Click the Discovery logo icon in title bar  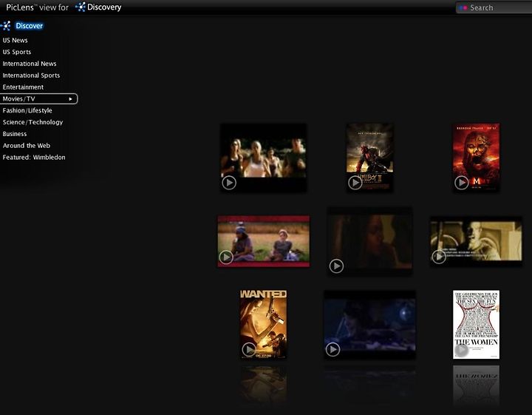80,7
